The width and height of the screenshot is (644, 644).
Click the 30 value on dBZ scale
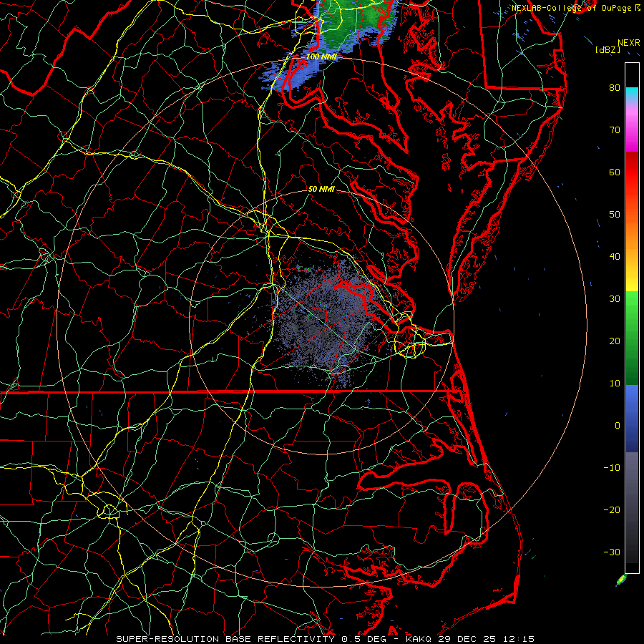pyautogui.click(x=615, y=298)
